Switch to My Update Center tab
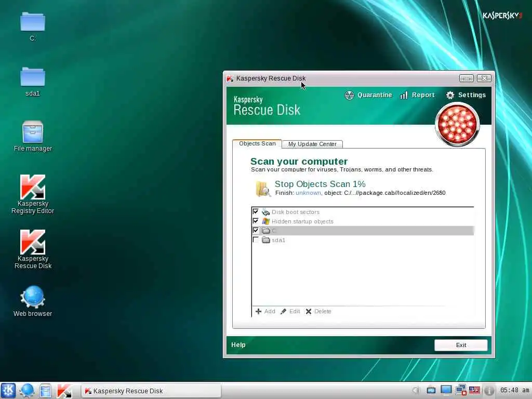 point(312,144)
